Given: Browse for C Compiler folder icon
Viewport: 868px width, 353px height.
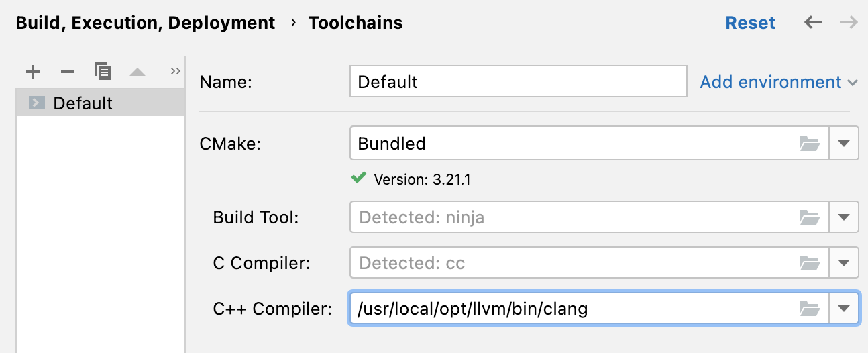Looking at the screenshot, I should tap(810, 263).
